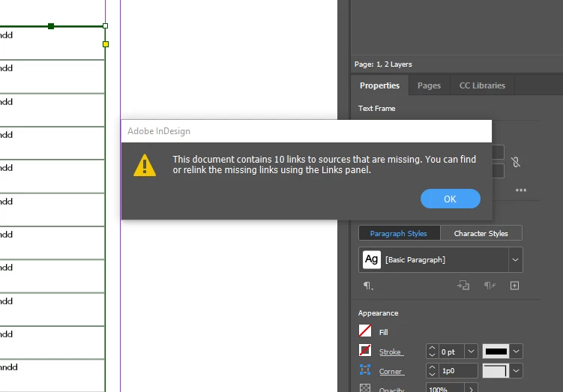This screenshot has width=563, height=392.
Task: Expand the opacity slider arrow
Action: click(x=471, y=389)
